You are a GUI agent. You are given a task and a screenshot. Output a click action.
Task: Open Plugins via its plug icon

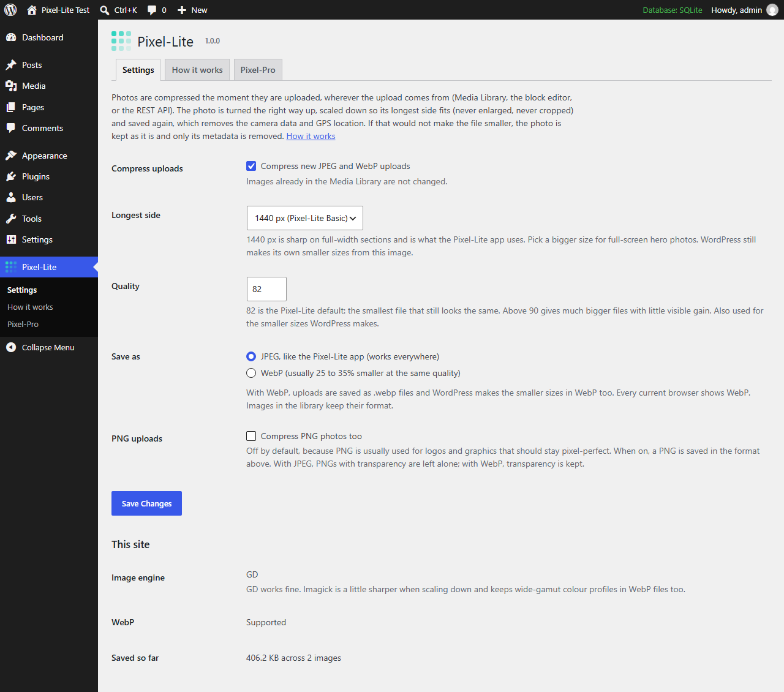pos(11,176)
